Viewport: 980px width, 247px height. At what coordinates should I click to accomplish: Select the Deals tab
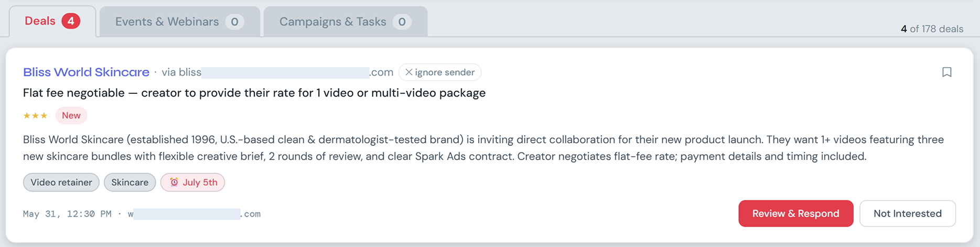(52, 22)
